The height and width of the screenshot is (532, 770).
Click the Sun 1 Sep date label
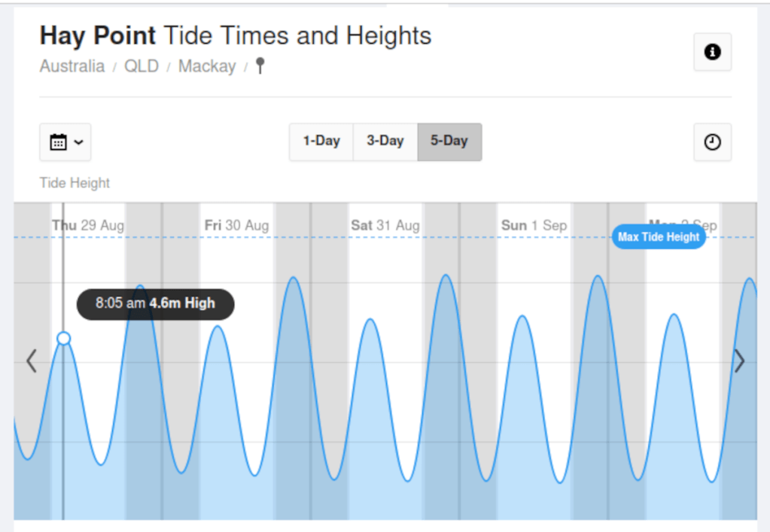534,225
